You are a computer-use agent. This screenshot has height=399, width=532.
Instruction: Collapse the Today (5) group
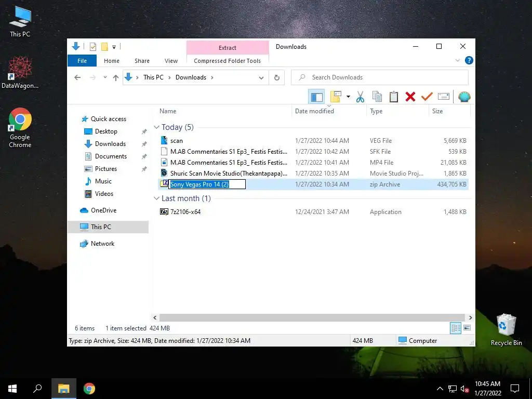point(156,127)
